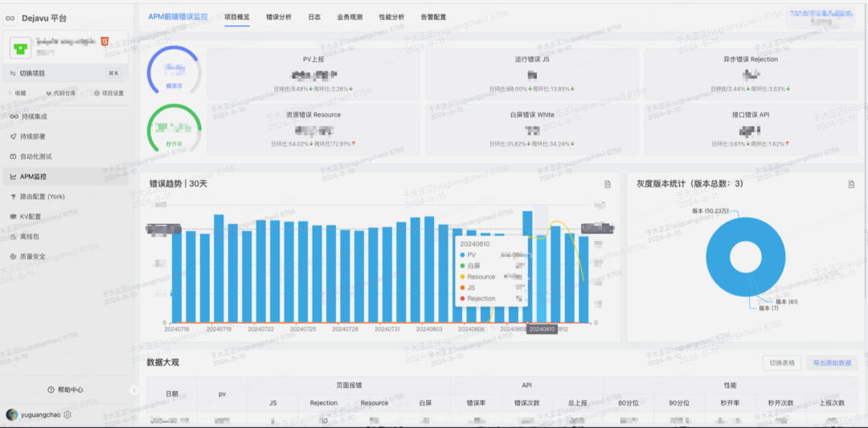Click the 离线包 icon in sidebar
Viewport: 868px width, 428px height.
[x=14, y=237]
